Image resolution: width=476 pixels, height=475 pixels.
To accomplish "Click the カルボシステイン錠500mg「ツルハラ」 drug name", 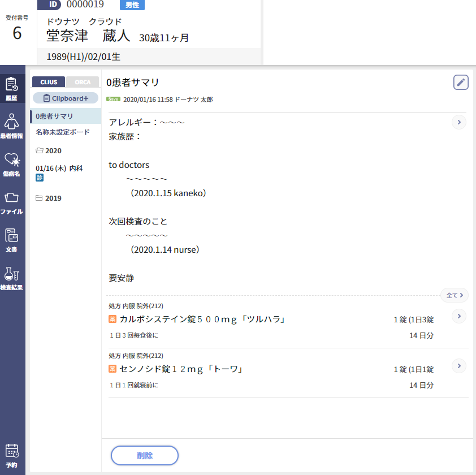I will pos(202,319).
